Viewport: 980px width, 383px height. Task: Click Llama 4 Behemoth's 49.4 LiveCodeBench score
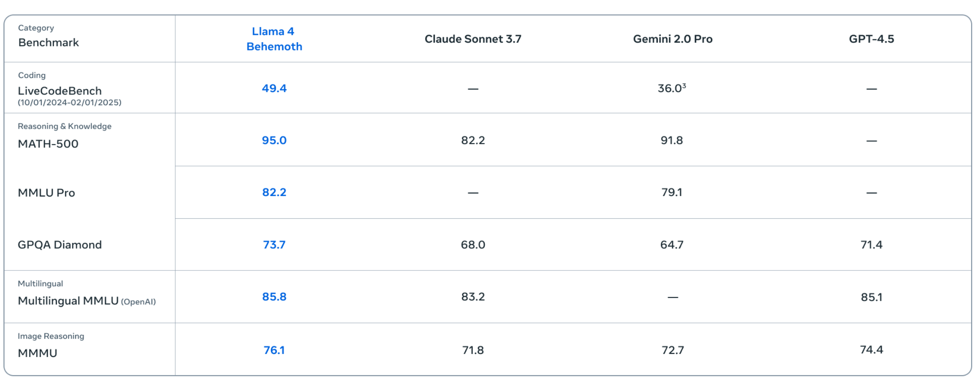pyautogui.click(x=274, y=88)
